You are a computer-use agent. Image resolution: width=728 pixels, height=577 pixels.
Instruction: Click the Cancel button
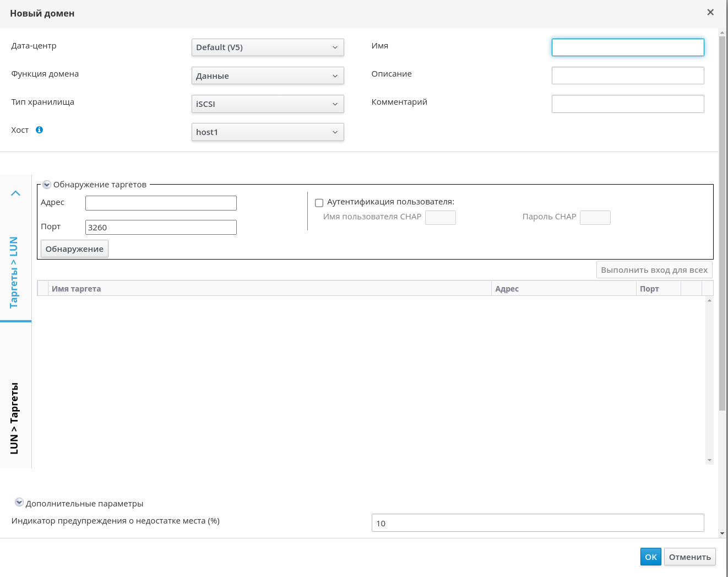tap(689, 557)
